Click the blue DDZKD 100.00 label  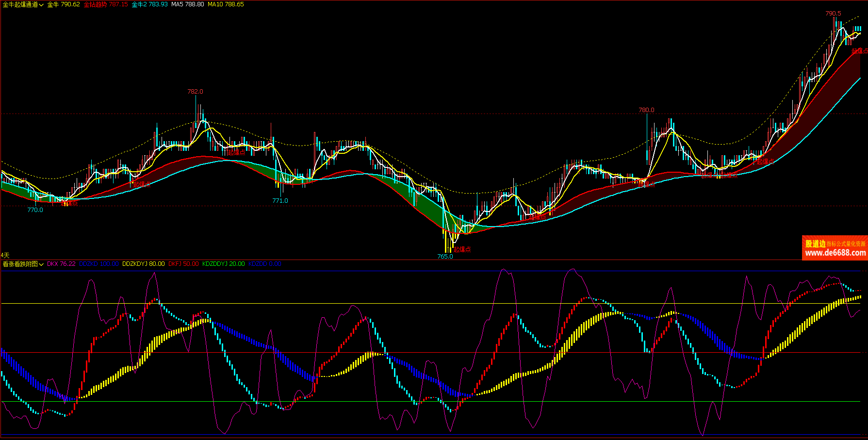98,264
